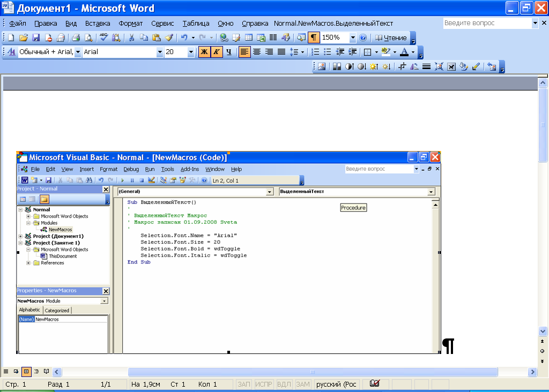Click the horizontal scrollbar thumb

click(313, 372)
